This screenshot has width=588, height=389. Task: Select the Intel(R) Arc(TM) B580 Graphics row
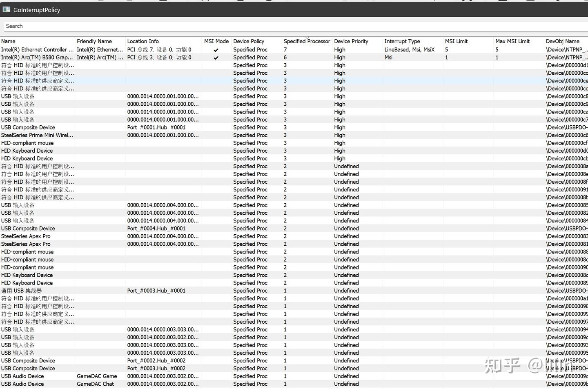[x=294, y=58]
